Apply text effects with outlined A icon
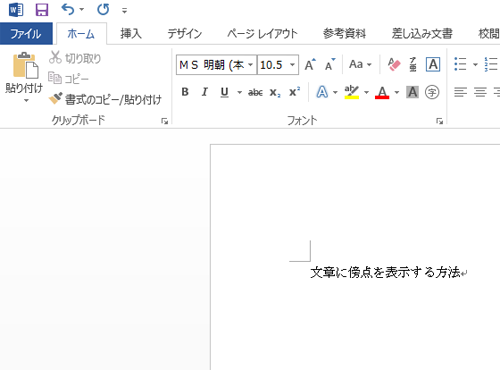This screenshot has width=500, height=370. 322,92
